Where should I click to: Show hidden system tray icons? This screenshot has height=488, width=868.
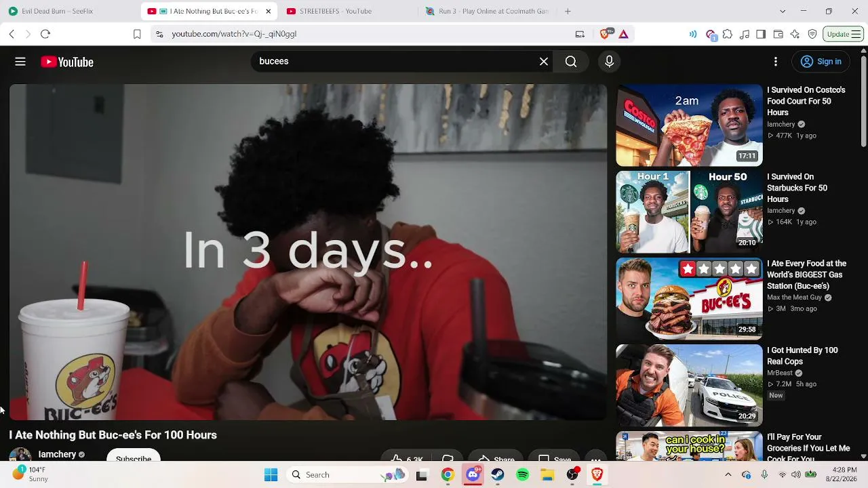point(728,475)
